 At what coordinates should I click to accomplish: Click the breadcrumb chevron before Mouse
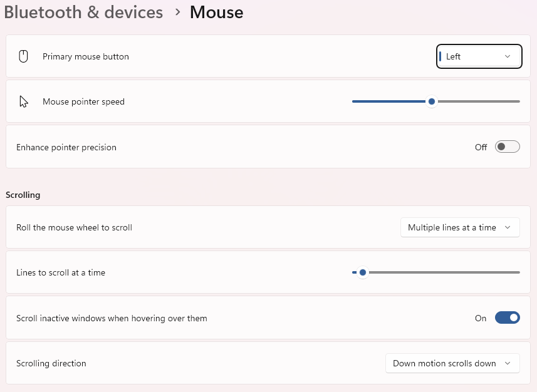[x=176, y=12]
